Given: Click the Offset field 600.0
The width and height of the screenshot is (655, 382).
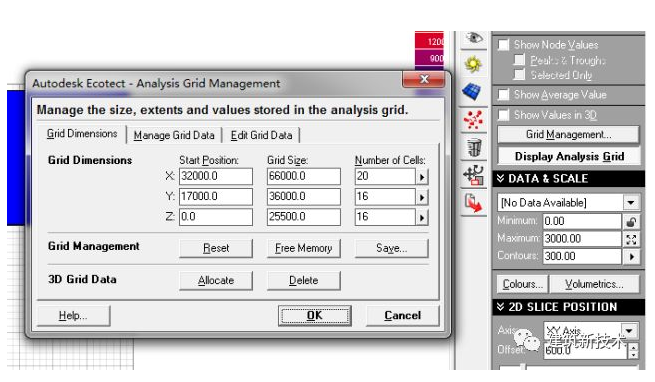Looking at the screenshot, I should click(586, 350).
